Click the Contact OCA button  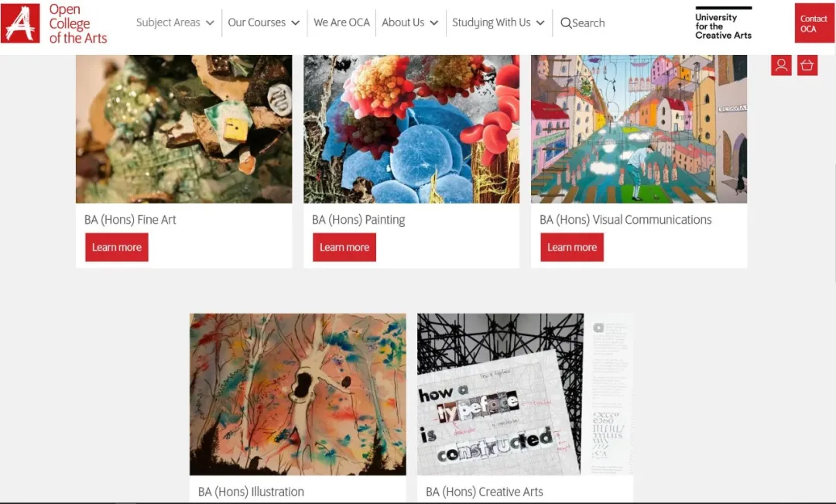tap(814, 23)
